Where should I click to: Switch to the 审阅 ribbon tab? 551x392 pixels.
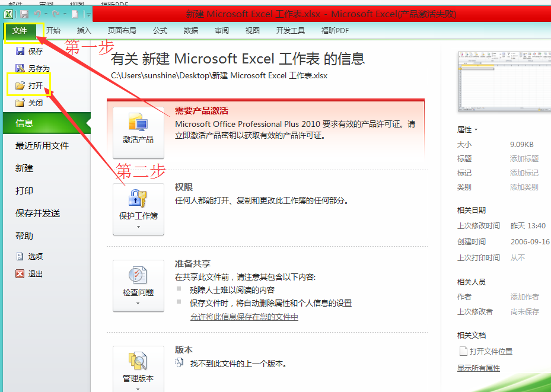(222, 31)
